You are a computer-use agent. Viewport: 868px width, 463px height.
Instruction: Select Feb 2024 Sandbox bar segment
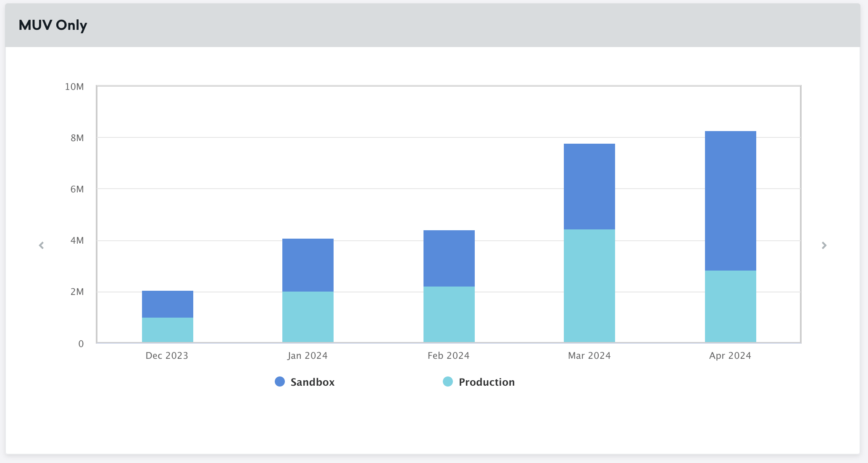(449, 258)
